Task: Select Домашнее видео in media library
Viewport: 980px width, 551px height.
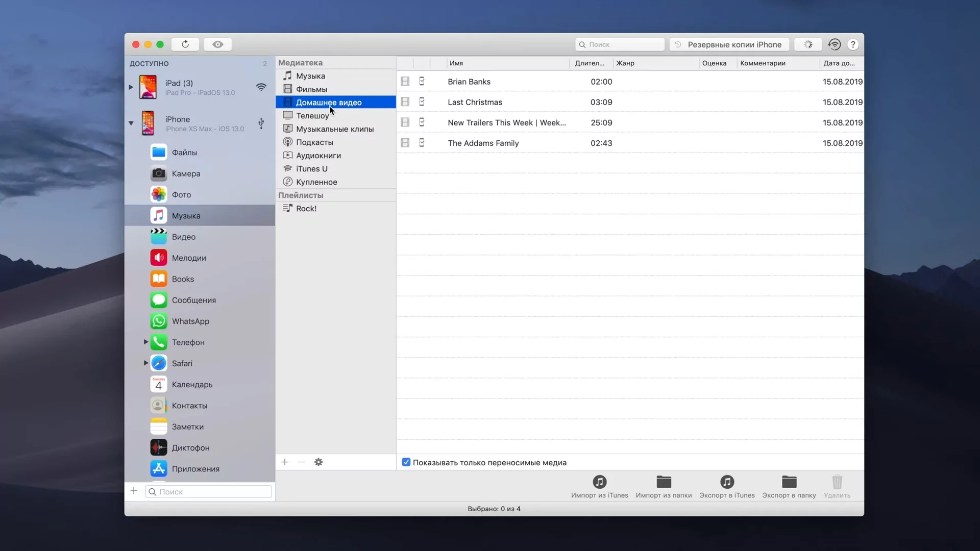Action: point(329,102)
